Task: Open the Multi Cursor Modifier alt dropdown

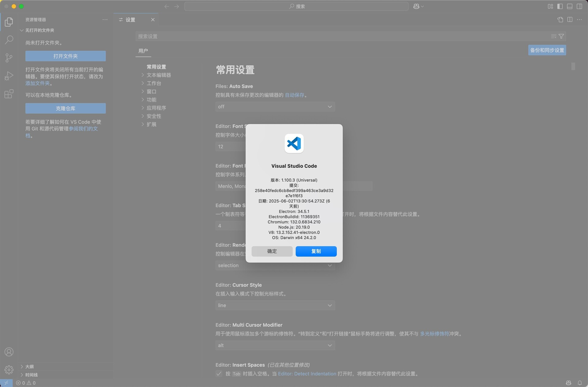Action: point(275,345)
